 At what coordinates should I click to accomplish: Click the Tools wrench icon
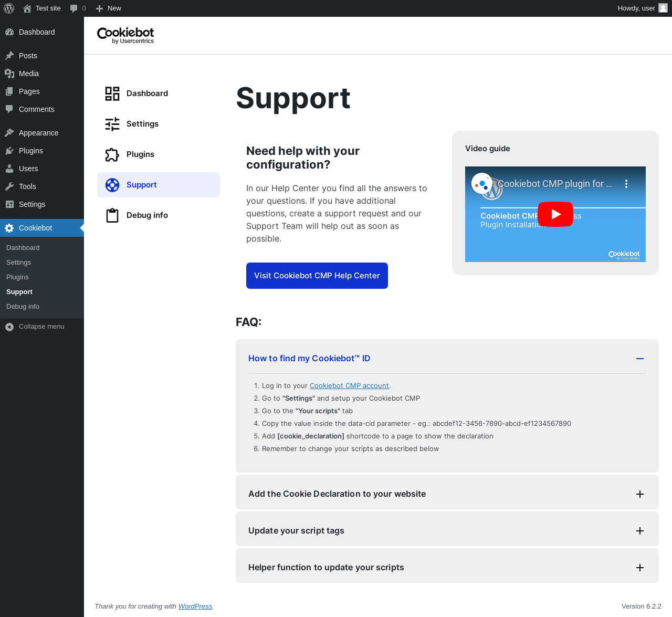point(9,186)
